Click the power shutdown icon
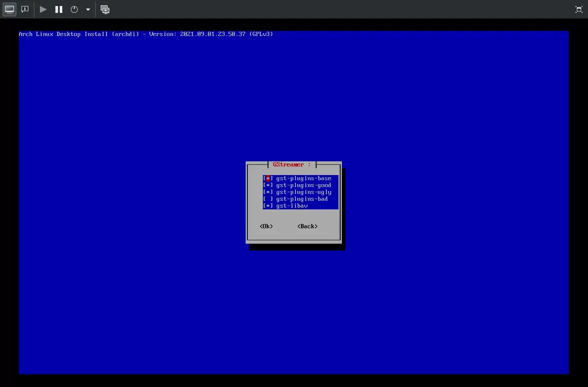 click(74, 9)
